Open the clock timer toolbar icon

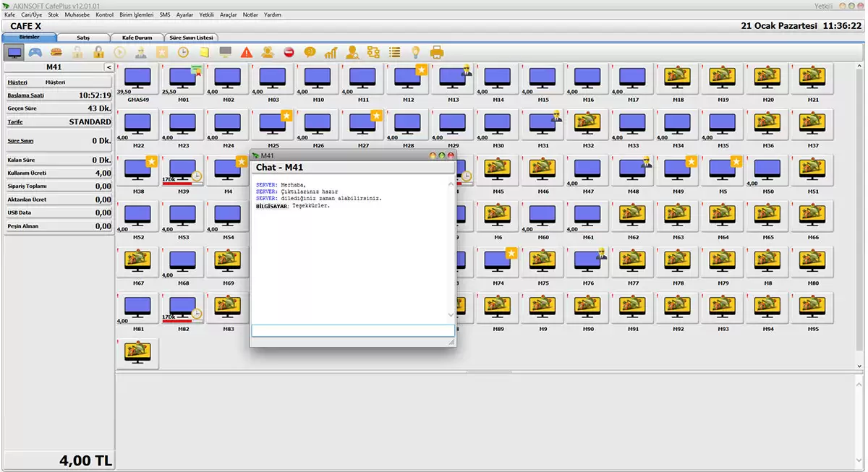(183, 52)
